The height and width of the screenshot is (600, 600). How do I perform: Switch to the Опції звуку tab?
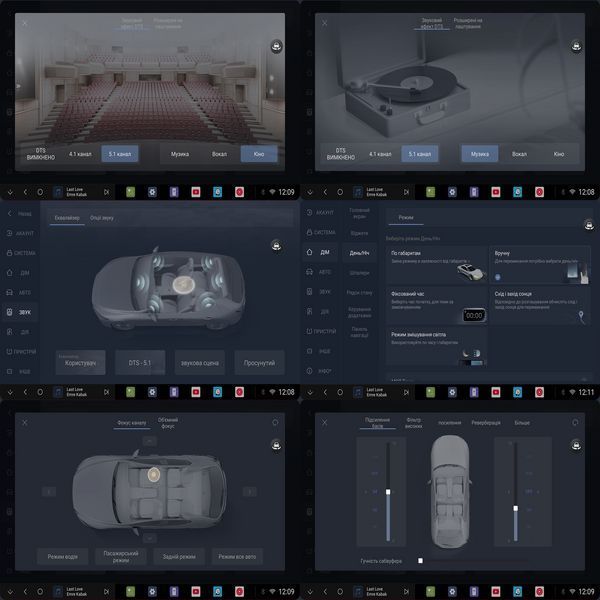(x=102, y=218)
